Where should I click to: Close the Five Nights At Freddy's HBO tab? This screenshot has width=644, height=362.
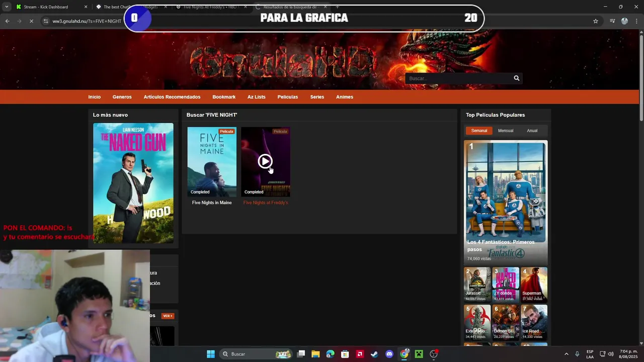(x=246, y=7)
